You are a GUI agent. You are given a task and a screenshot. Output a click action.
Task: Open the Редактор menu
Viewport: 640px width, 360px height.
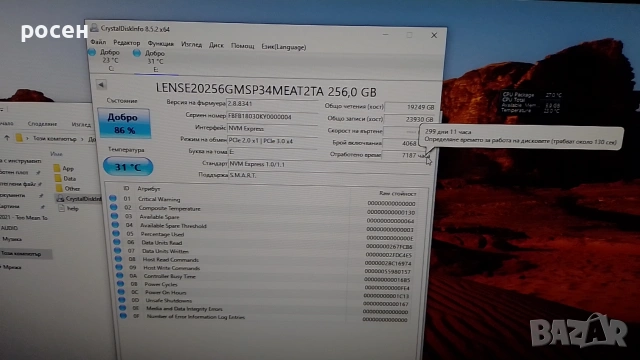[x=127, y=43]
